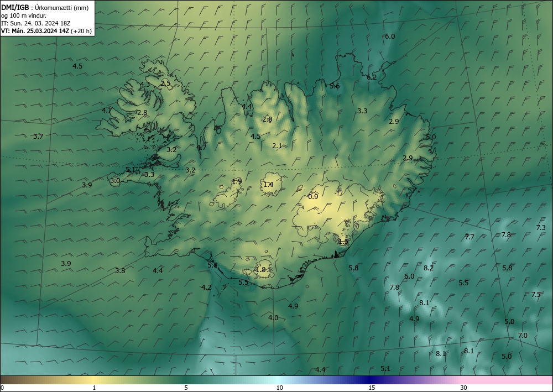This screenshot has width=553, height=392.
Task: Click the 2.0 map value in the north
Action: point(267,119)
